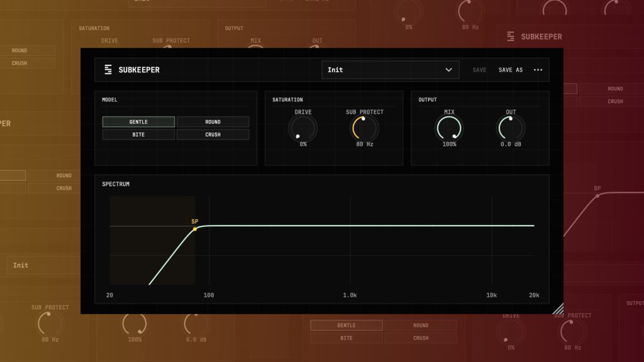Click the drive value 0%
The height and width of the screenshot is (362, 644).
click(303, 144)
